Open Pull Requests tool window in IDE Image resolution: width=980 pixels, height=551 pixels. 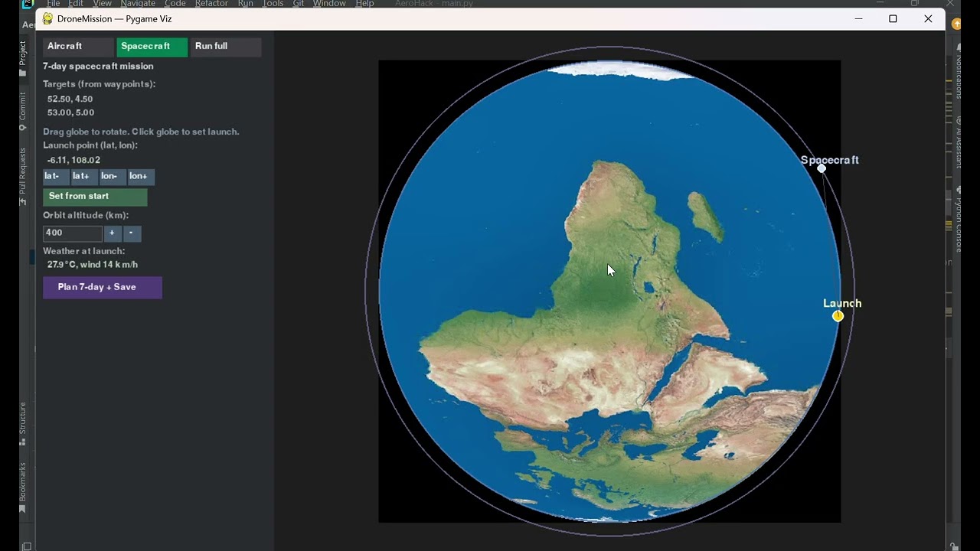click(23, 175)
